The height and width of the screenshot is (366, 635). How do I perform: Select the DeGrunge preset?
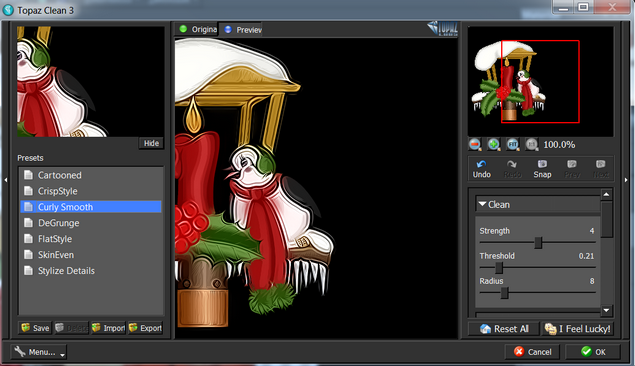[91, 223]
